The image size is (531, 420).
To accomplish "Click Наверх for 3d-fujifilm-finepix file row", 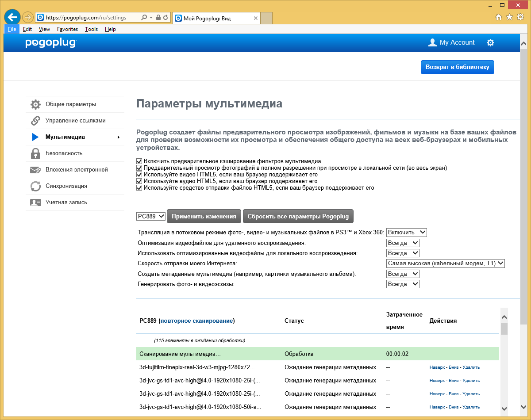I will (437, 367).
